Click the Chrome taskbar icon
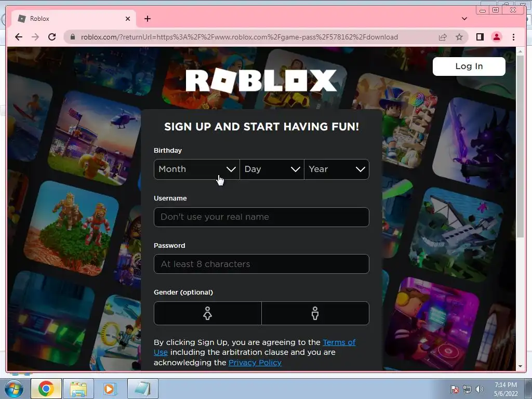 [x=46, y=389]
